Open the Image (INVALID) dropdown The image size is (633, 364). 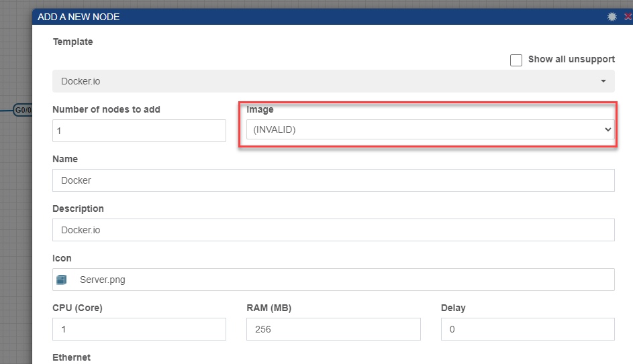430,129
